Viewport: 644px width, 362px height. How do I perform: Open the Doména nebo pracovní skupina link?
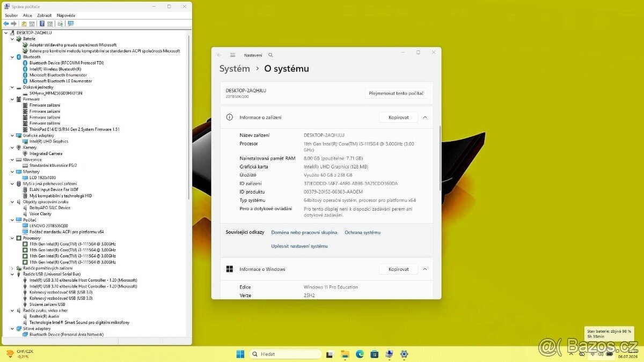pos(304,232)
